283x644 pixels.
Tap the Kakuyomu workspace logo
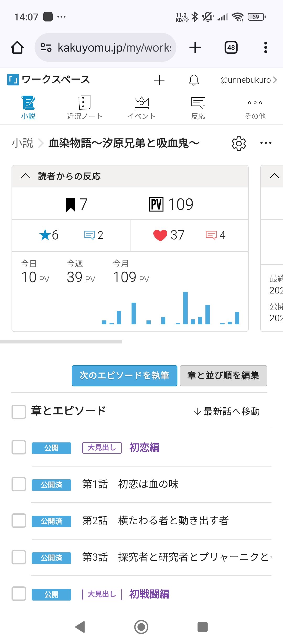13,80
